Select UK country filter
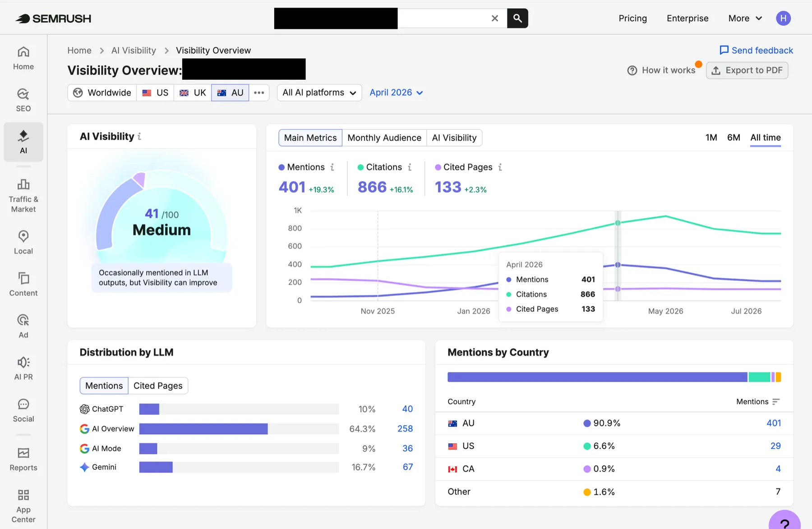 193,92
